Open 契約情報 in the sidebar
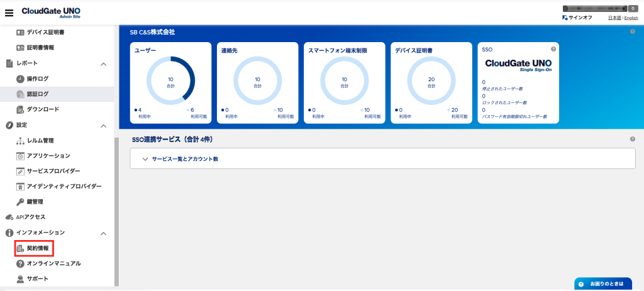This screenshot has width=644, height=291. click(x=38, y=249)
